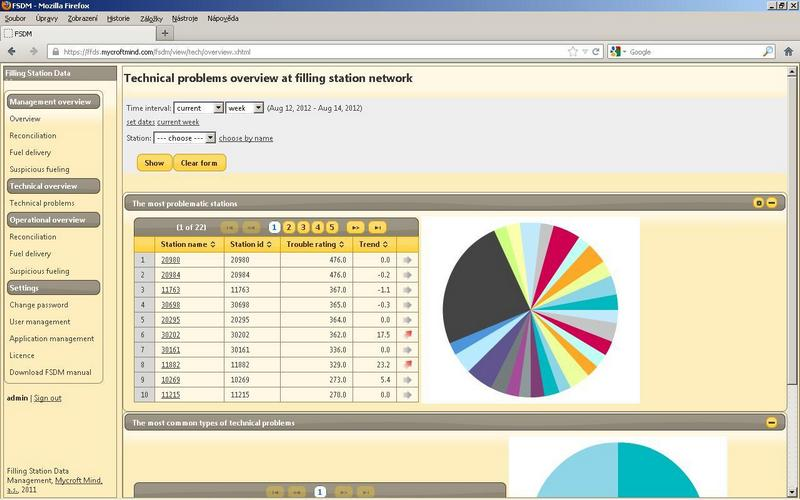Go to last page of stations table
The width and height of the screenshot is (800, 500).
(x=377, y=228)
